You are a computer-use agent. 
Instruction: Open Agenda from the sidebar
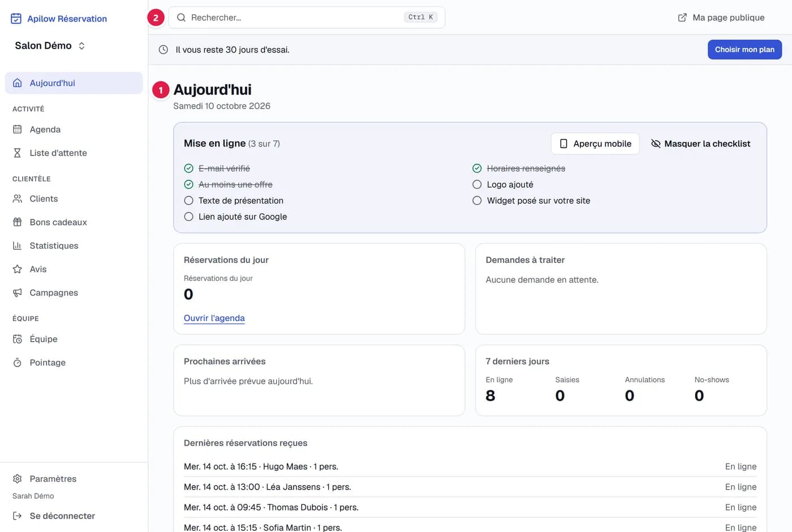74,129
